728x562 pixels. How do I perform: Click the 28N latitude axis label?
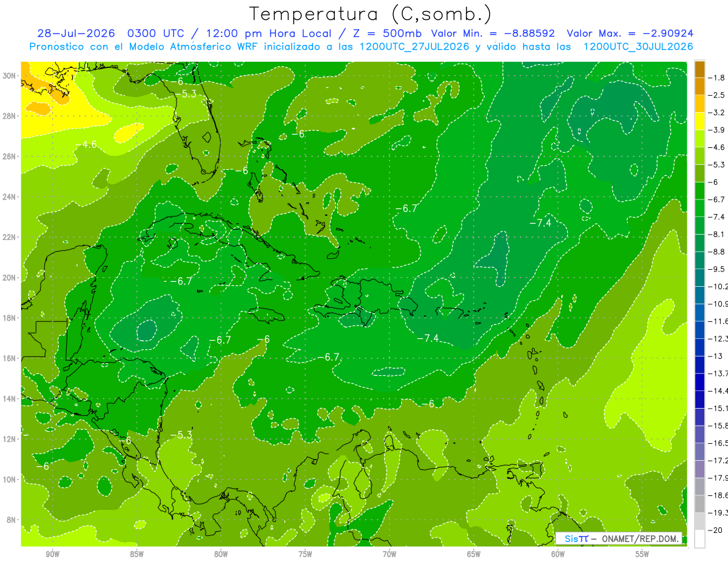[10, 116]
